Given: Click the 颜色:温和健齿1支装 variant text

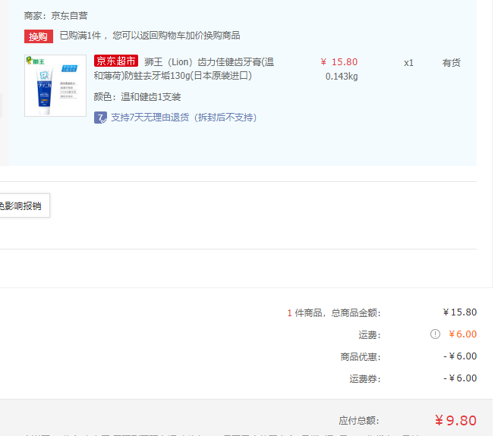Looking at the screenshot, I should tap(137, 96).
